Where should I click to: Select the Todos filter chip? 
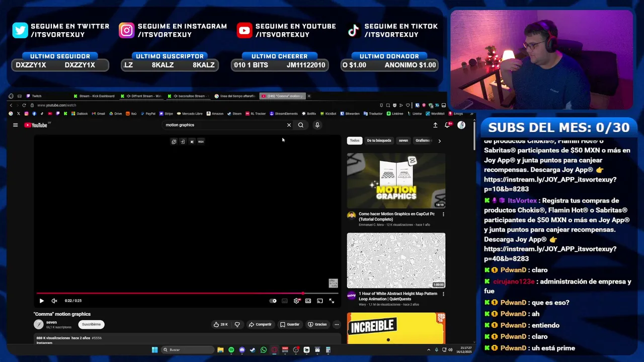coord(355,141)
